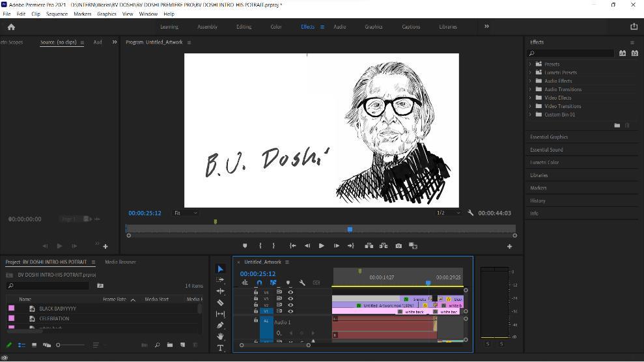Open the Essential Graphics panel
The image size is (644, 362).
click(549, 137)
